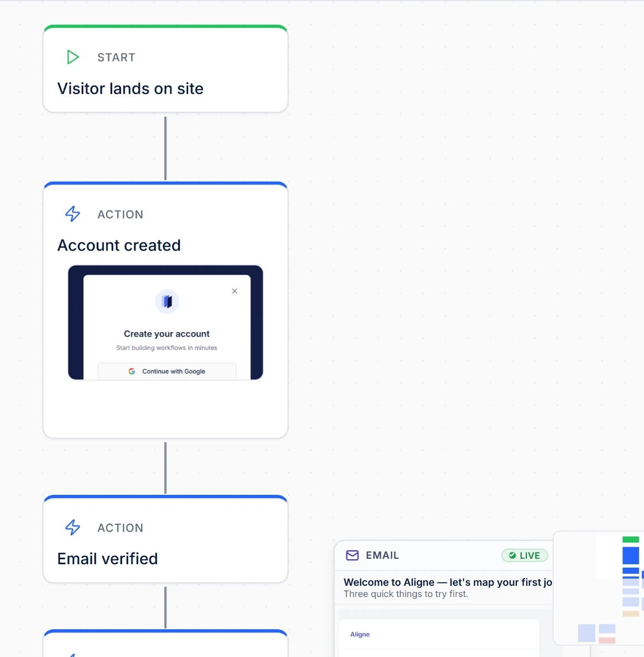Screen dimensions: 644x657
Task: Click the EMAIL label on email card
Action: (x=383, y=555)
